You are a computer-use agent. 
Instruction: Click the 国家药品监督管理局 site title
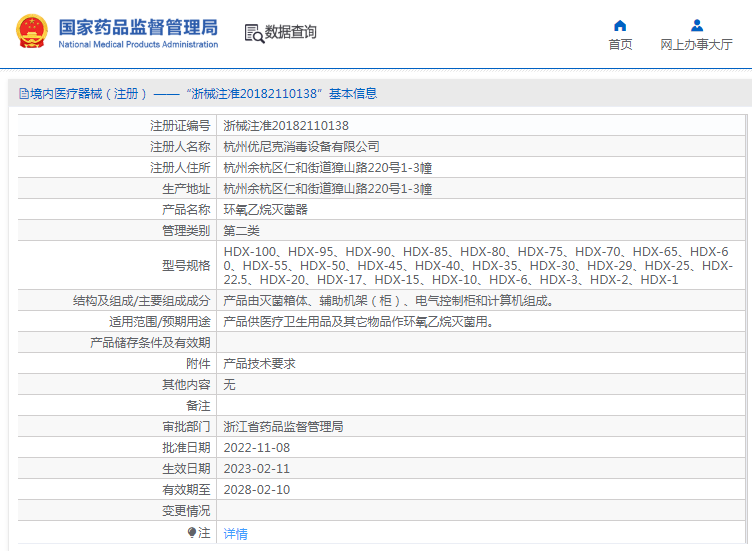138,26
